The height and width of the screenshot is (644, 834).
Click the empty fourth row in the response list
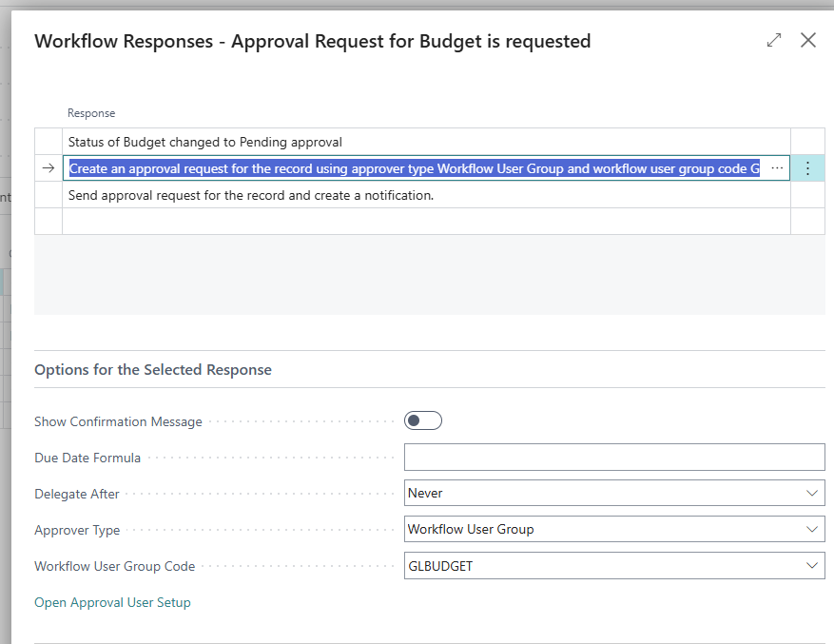426,222
